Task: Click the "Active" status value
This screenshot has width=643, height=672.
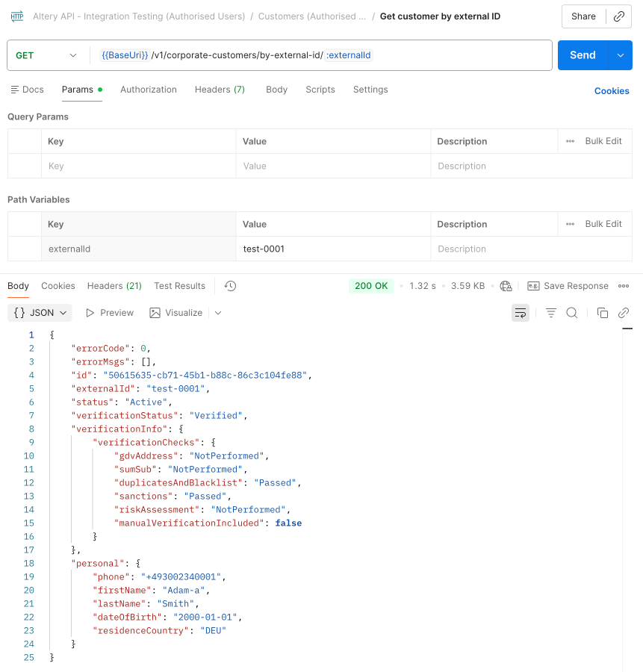Action: [146, 402]
